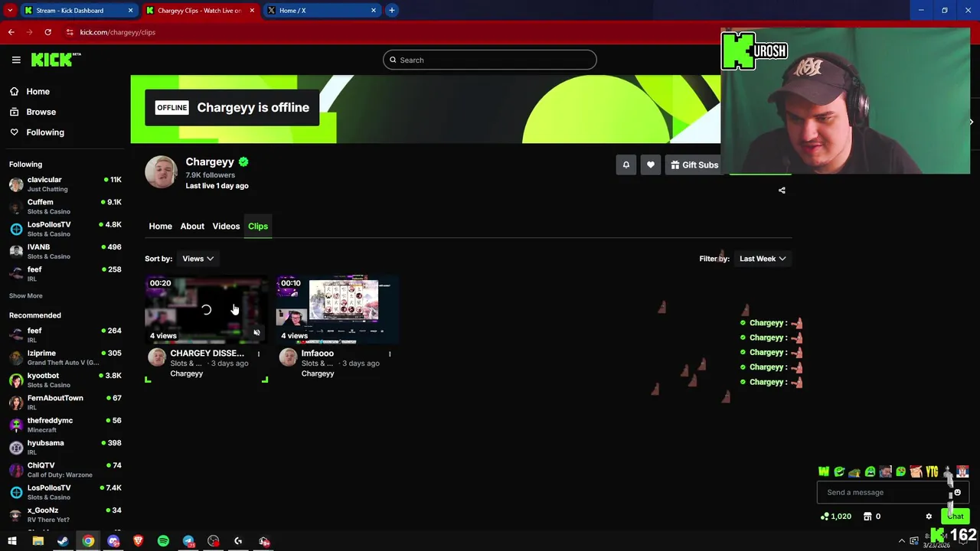Screen dimensions: 980x551
Task: Toggle notification bell for Chargeyy
Action: point(626,165)
